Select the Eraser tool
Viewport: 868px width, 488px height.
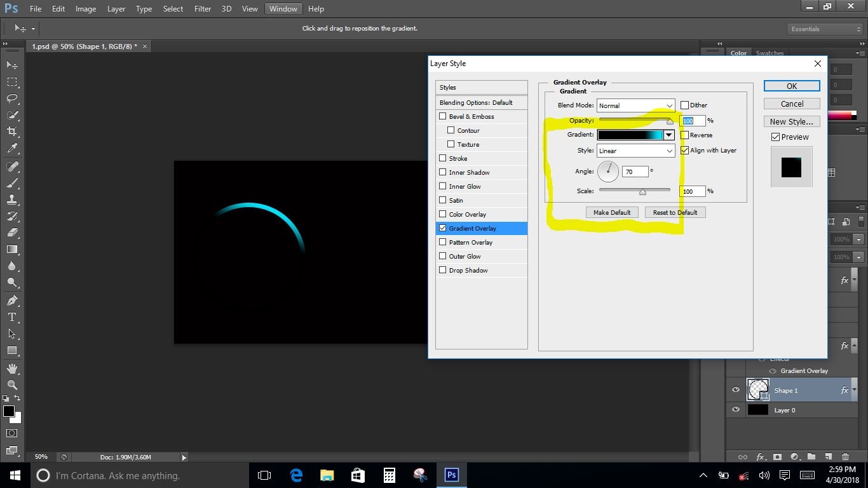click(12, 232)
